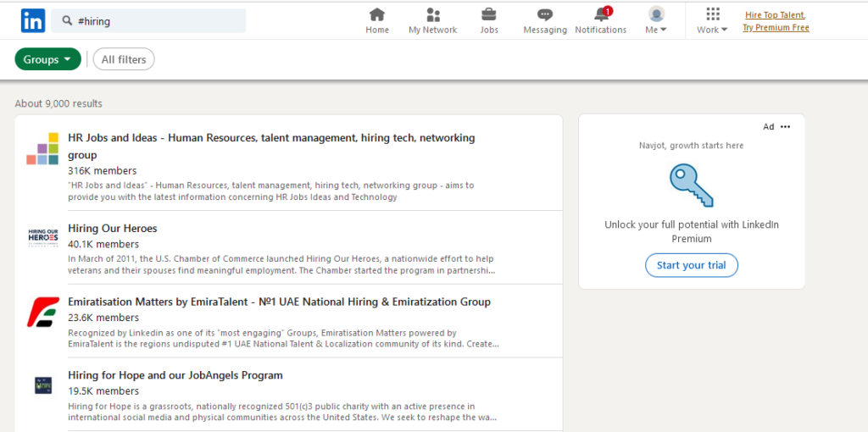
Task: Click the 316K members text
Action: (x=103, y=170)
